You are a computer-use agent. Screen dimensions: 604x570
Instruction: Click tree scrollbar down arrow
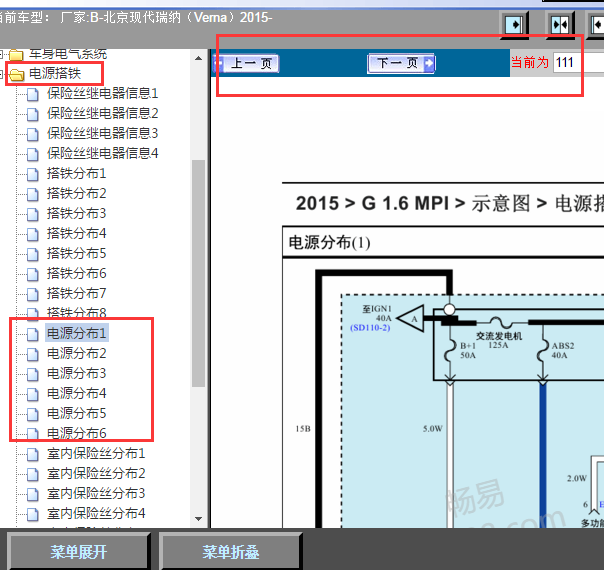(x=199, y=519)
